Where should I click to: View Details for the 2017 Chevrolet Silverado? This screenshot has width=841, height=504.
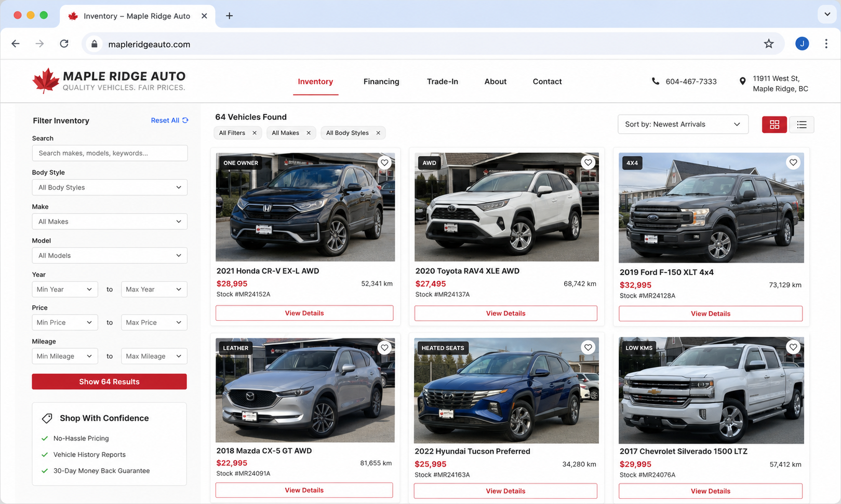point(711,491)
